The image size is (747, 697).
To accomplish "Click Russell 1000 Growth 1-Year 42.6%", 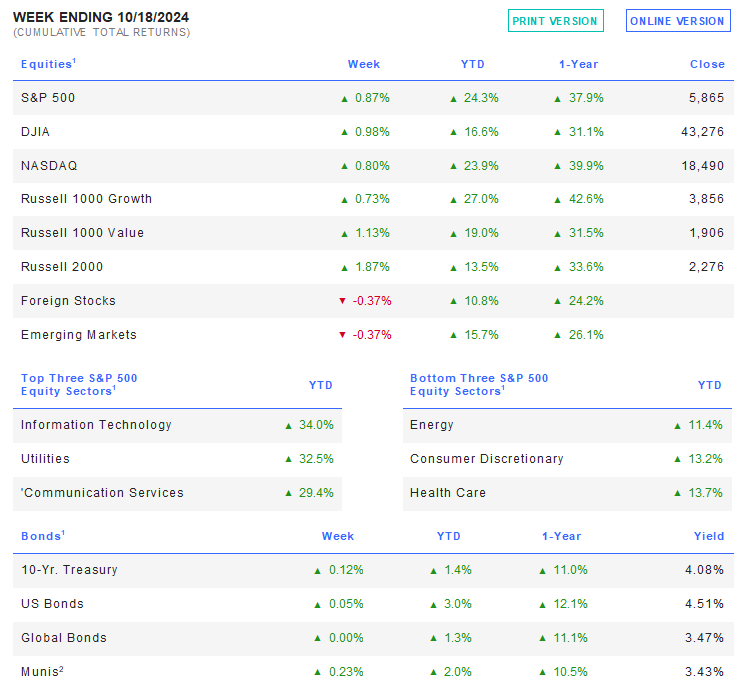I will coord(586,199).
